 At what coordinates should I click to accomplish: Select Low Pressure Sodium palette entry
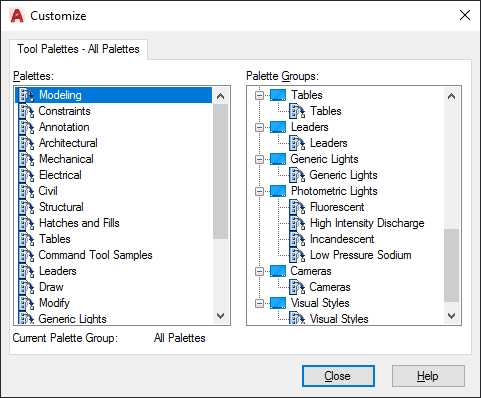(360, 255)
